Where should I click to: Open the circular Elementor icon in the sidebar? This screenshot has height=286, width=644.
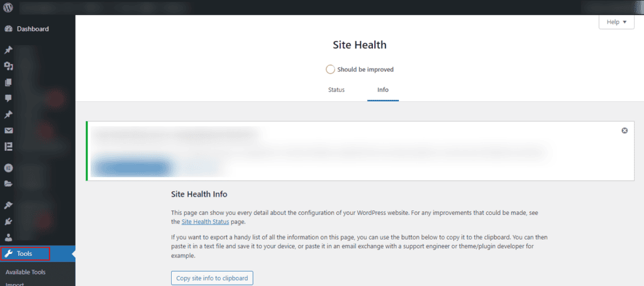pos(9,168)
